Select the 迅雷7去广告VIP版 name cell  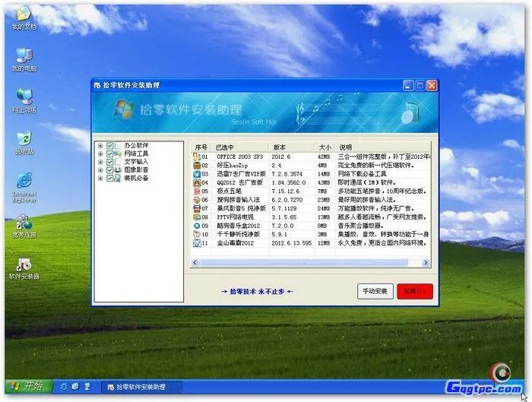click(x=242, y=174)
